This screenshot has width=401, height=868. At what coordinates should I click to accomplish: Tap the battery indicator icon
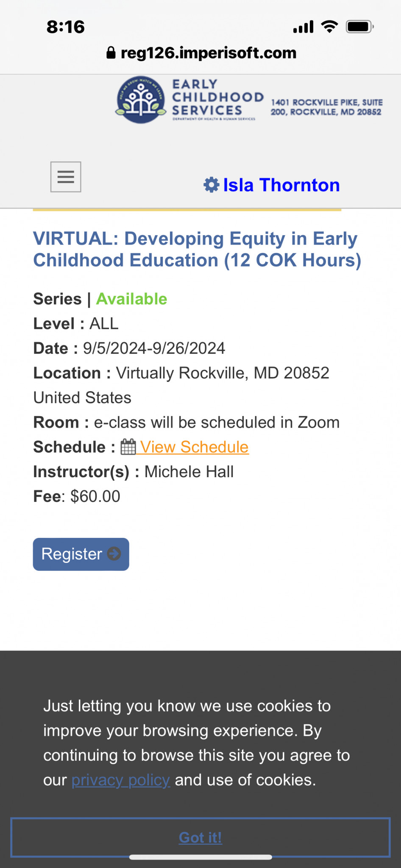(x=359, y=27)
